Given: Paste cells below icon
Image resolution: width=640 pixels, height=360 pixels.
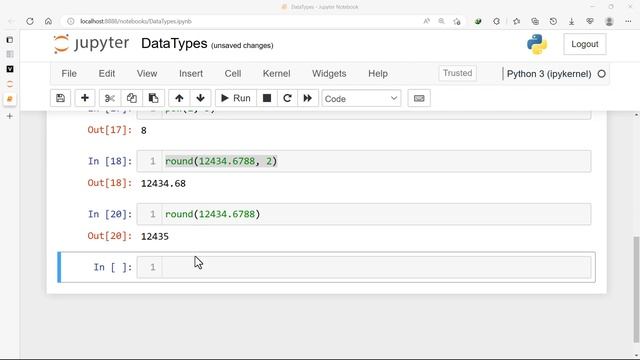Looking at the screenshot, I should tap(153, 98).
